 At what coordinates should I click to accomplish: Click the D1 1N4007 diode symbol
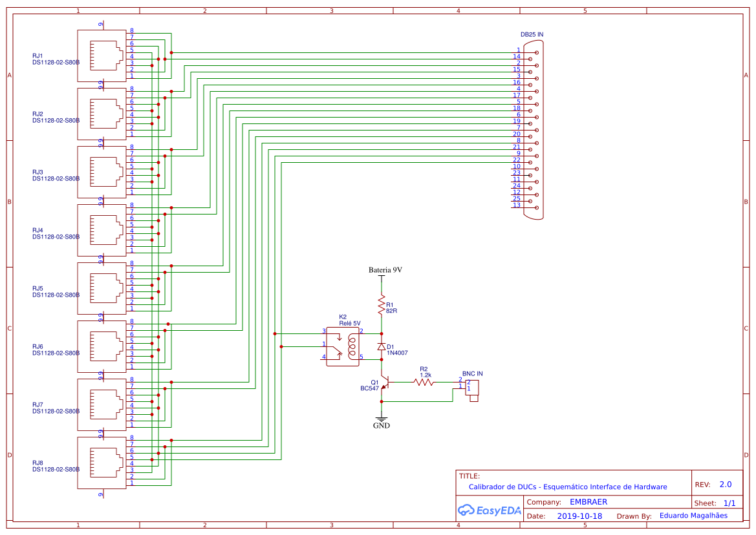[382, 347]
